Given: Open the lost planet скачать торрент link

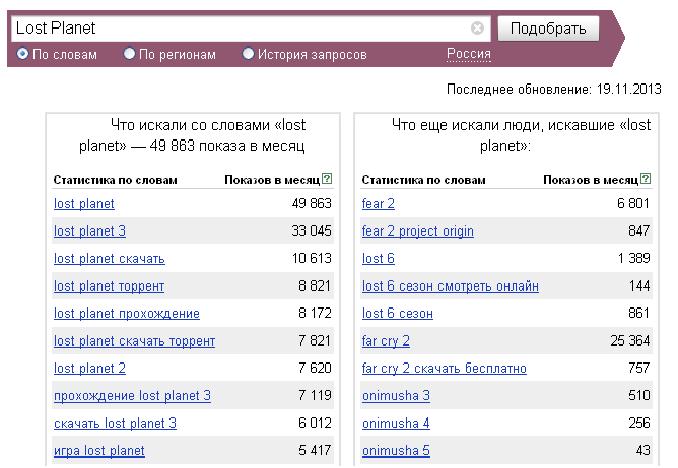Looking at the screenshot, I should coord(134,341).
